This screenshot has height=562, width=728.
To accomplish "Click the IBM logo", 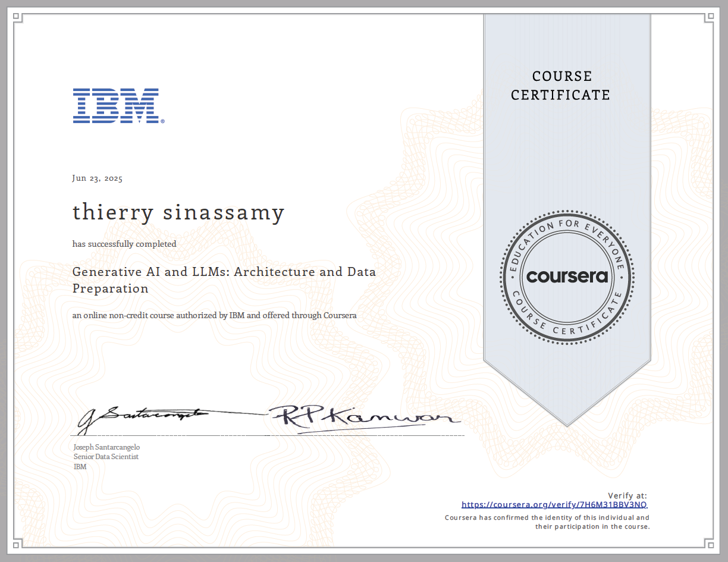I will (x=117, y=105).
